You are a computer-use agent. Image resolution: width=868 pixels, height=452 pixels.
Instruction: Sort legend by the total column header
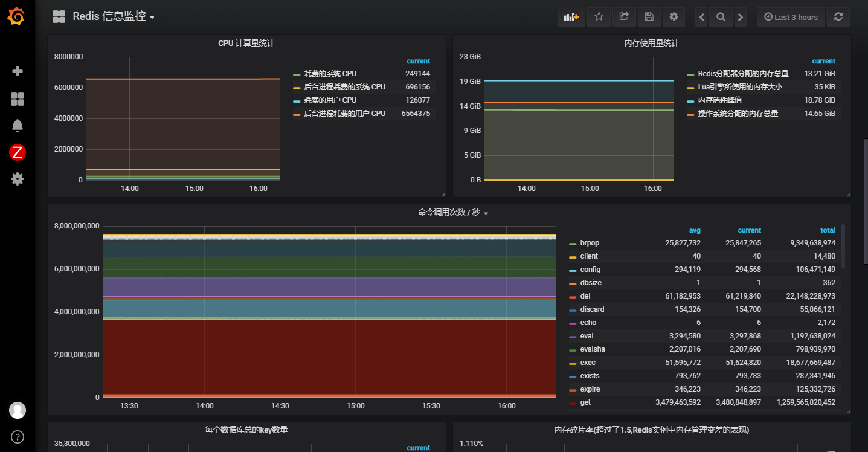click(828, 230)
